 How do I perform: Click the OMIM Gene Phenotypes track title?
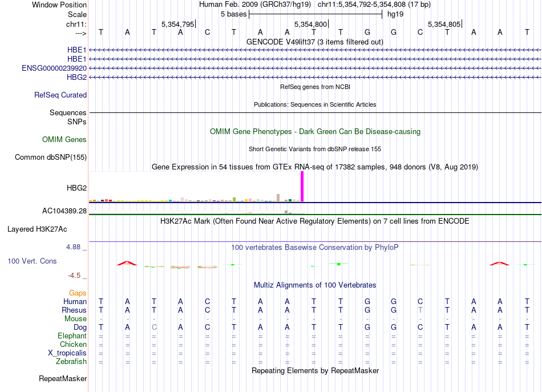(x=315, y=132)
